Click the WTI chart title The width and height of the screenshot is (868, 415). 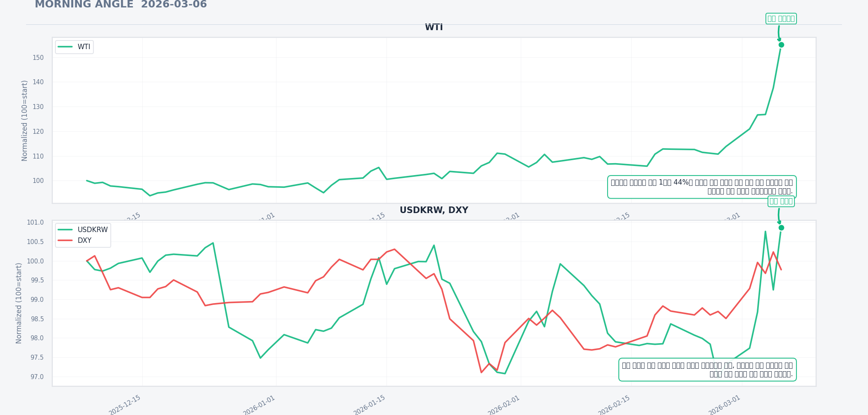[x=434, y=27]
